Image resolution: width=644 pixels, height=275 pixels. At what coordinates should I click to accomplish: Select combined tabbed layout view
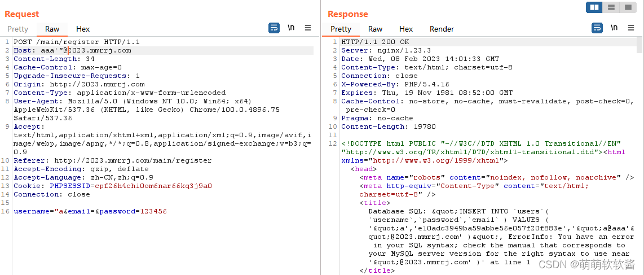click(x=628, y=7)
